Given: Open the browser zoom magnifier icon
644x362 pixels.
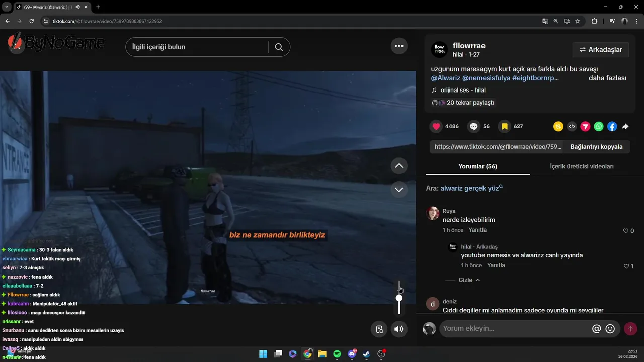Looking at the screenshot, I should point(556,21).
